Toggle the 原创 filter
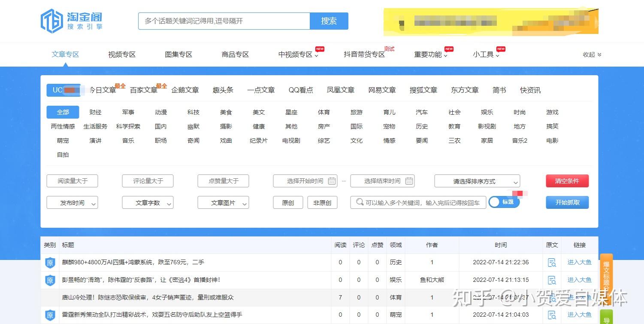644x324 pixels. pos(288,202)
